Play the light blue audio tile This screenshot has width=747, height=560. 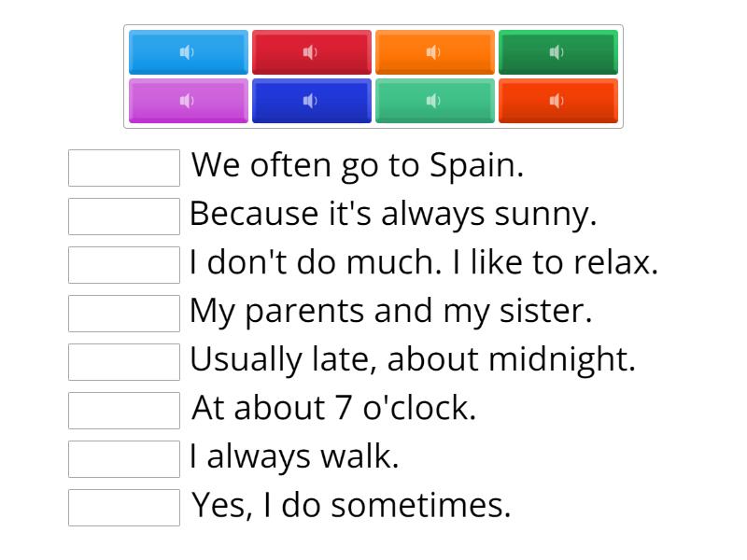pos(189,52)
